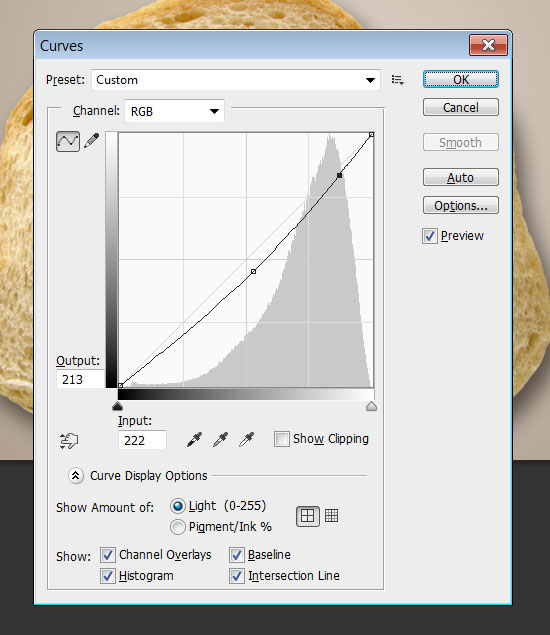Click the Output value field
Image resolution: width=550 pixels, height=635 pixels.
(x=80, y=379)
